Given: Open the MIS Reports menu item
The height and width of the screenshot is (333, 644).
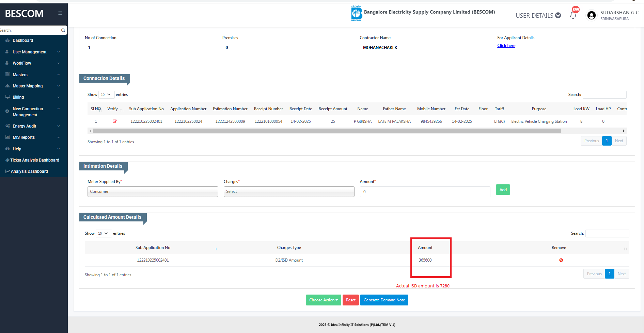Looking at the screenshot, I should (24, 137).
